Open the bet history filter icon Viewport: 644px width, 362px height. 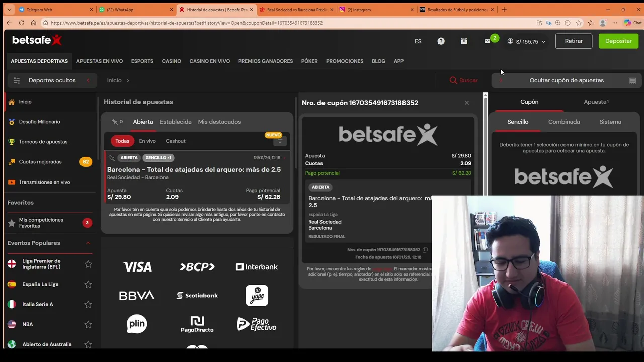[280, 141]
